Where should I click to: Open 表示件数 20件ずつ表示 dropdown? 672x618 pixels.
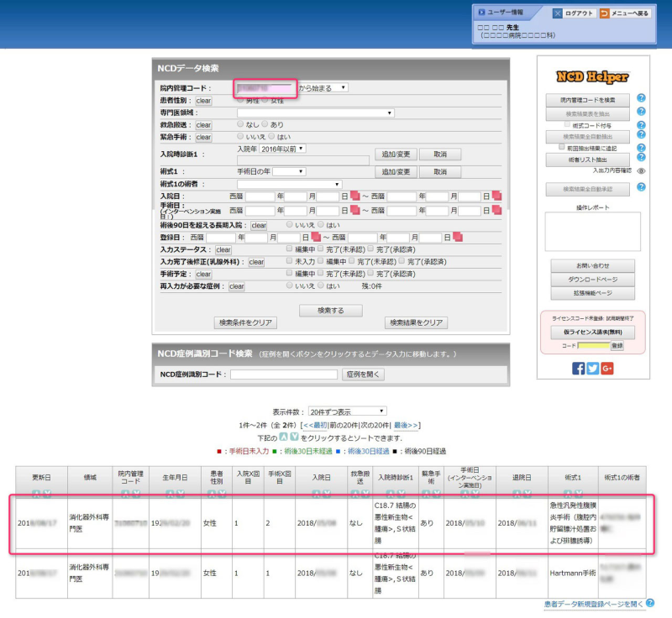coord(347,411)
